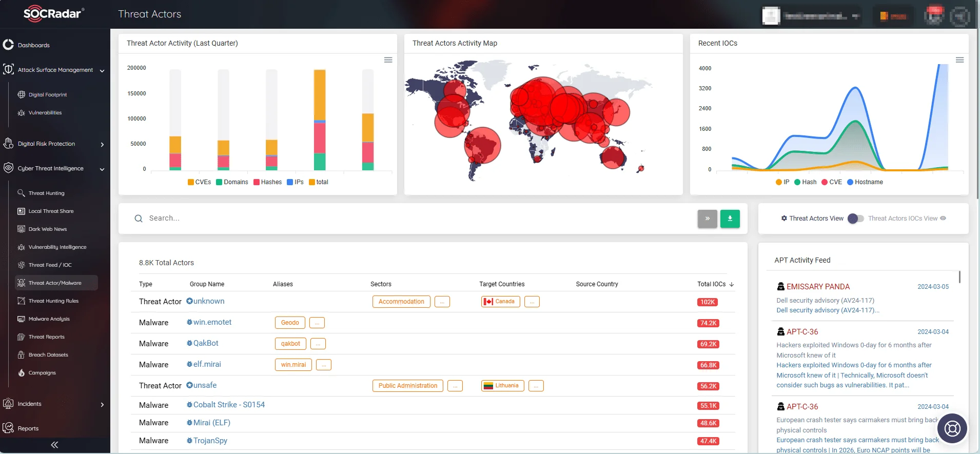980x454 pixels.
Task: Expand Digital Risk Protection section
Action: [x=102, y=145]
